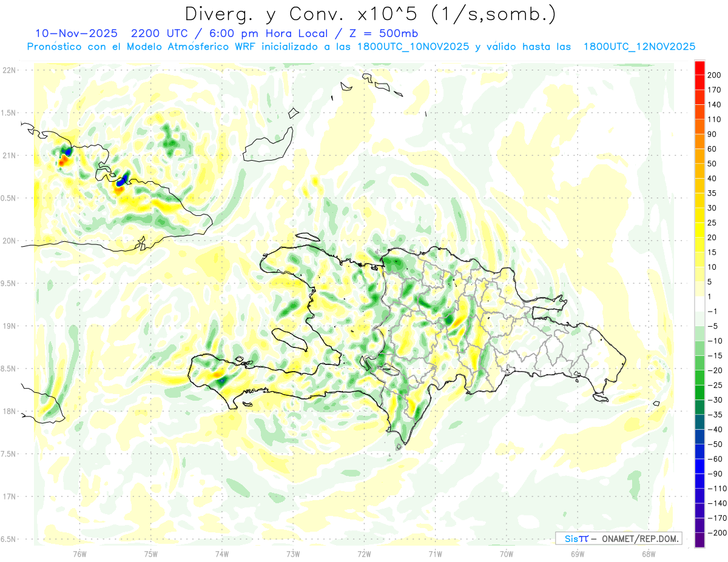
Task: Click the blue colorbar swatch between -60 and -90
Action: click(x=700, y=466)
